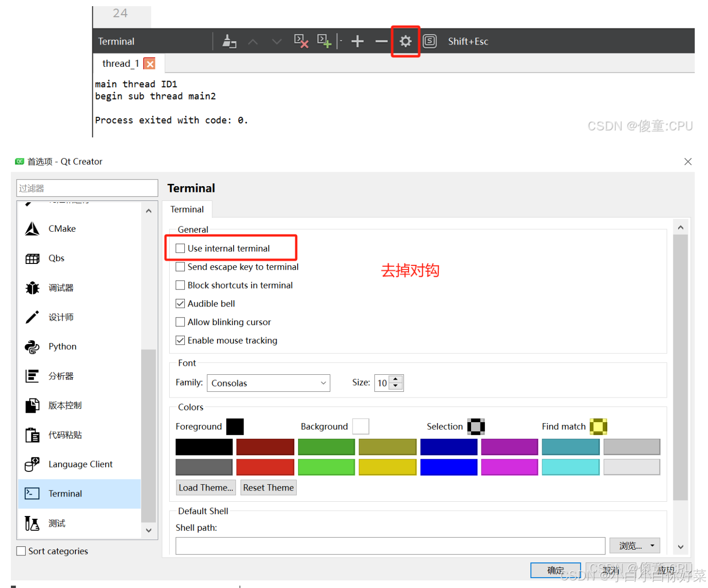Close the thread_1 terminal tab

pos(150,63)
